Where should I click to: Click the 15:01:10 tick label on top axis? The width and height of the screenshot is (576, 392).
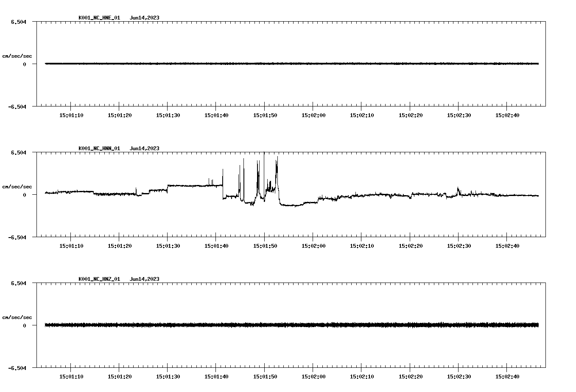coord(72,114)
